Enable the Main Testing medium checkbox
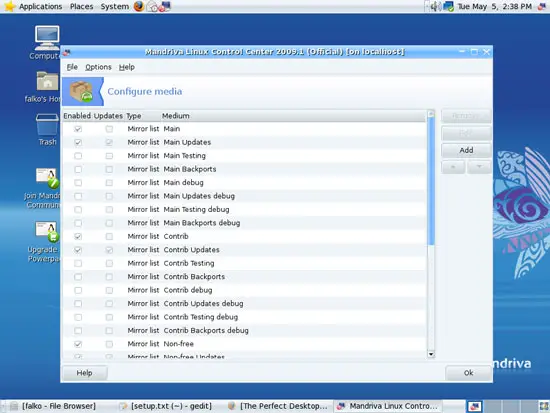Screen dimensions: 550x413 pyautogui.click(x=78, y=156)
